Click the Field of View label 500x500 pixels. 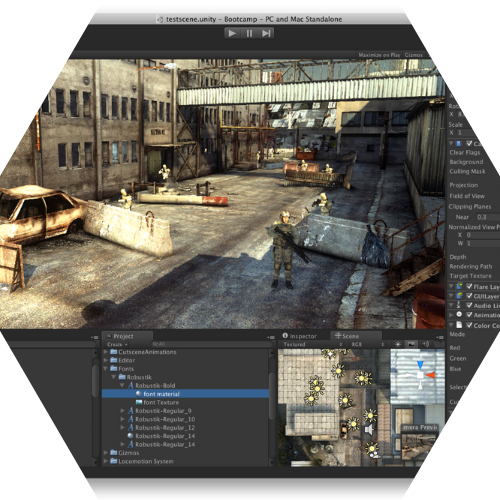click(x=467, y=196)
